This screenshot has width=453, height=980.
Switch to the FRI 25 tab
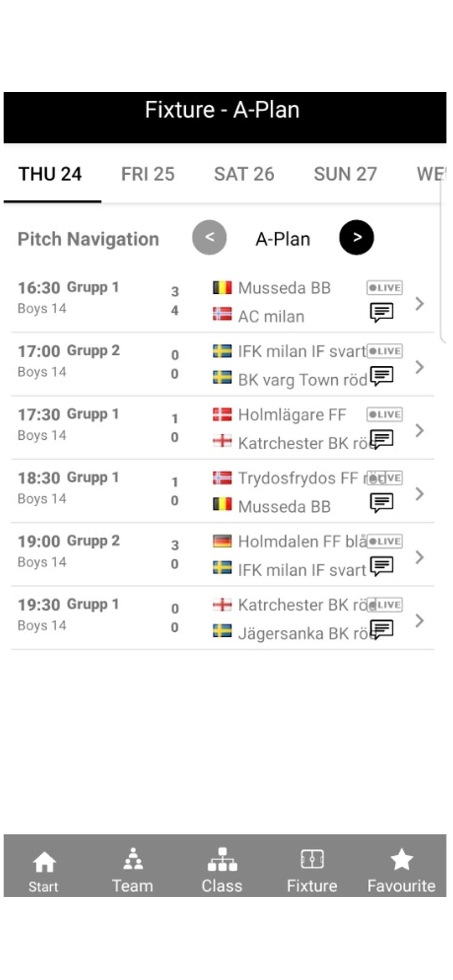click(x=148, y=174)
